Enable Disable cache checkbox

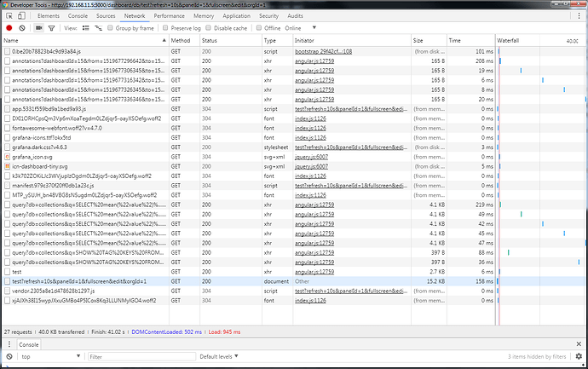[x=209, y=28]
